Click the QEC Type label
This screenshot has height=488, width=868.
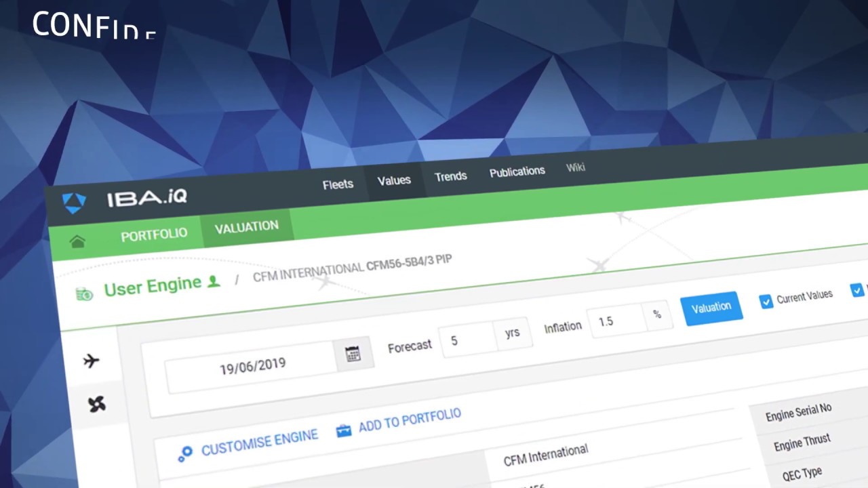(x=802, y=472)
